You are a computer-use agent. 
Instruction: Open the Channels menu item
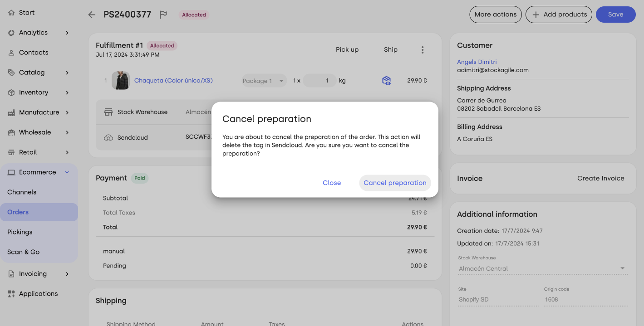click(x=39, y=192)
